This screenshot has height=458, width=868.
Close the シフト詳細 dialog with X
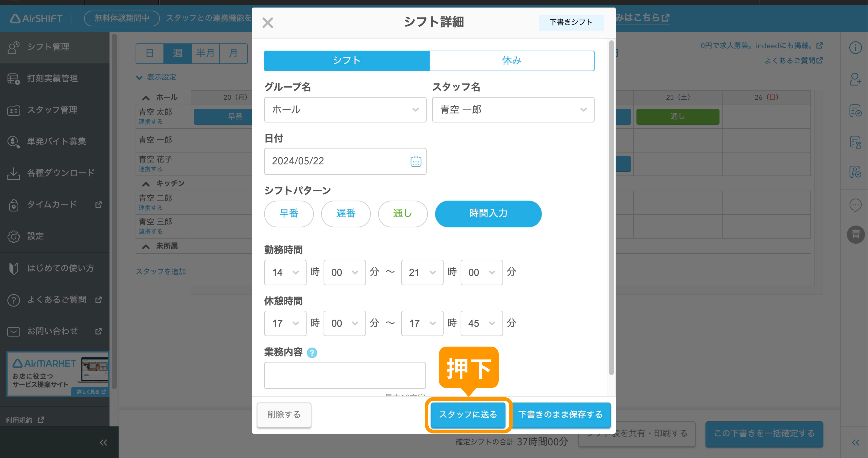(268, 23)
